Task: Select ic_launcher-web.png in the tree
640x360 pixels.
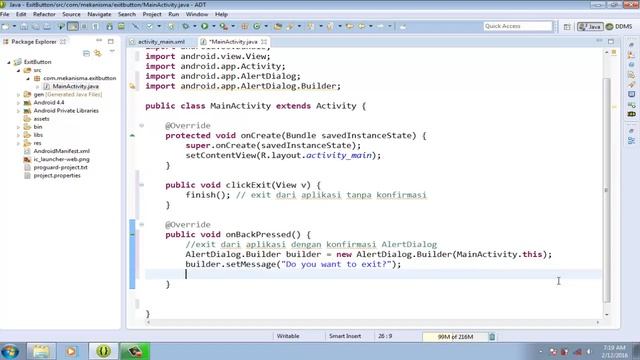Action: tap(61, 159)
